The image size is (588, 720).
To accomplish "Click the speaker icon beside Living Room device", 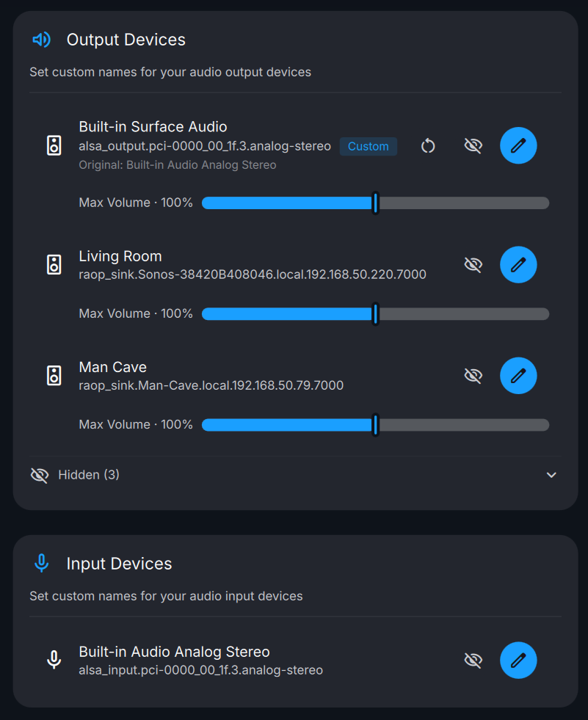I will (54, 264).
